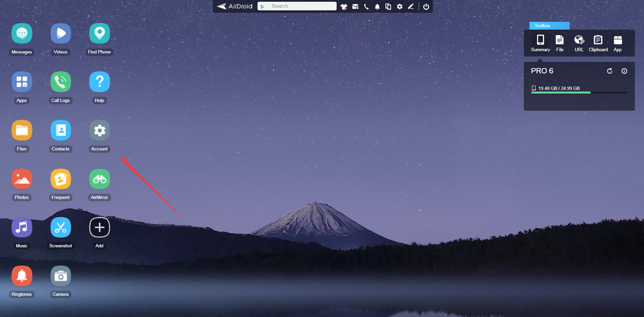The width and height of the screenshot is (644, 317).
Task: Switch to the App toolbox tab
Action: point(617,43)
